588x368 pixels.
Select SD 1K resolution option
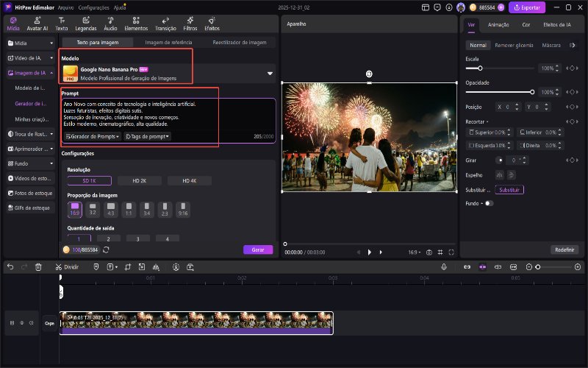tap(89, 180)
